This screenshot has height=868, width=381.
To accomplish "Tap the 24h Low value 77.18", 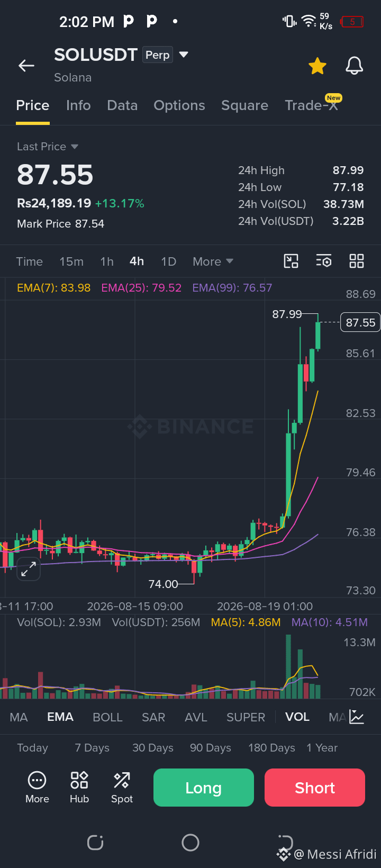I will tap(348, 187).
